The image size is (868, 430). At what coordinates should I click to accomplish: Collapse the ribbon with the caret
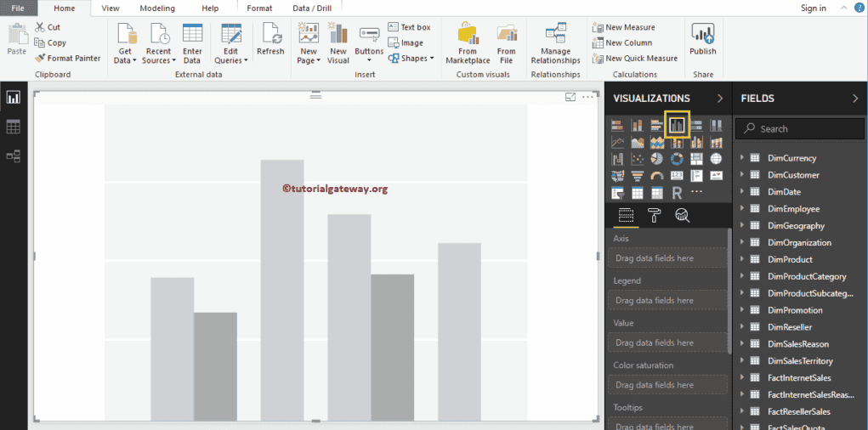pyautogui.click(x=843, y=8)
